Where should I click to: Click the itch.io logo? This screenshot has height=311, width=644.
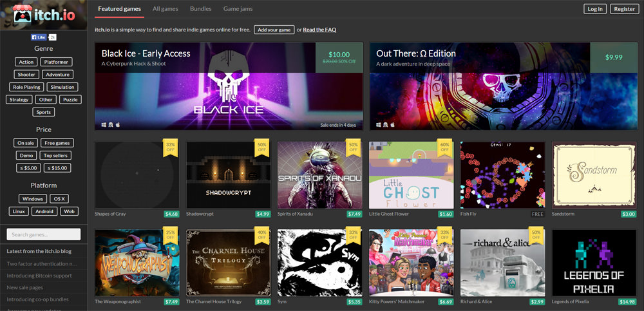click(x=44, y=14)
